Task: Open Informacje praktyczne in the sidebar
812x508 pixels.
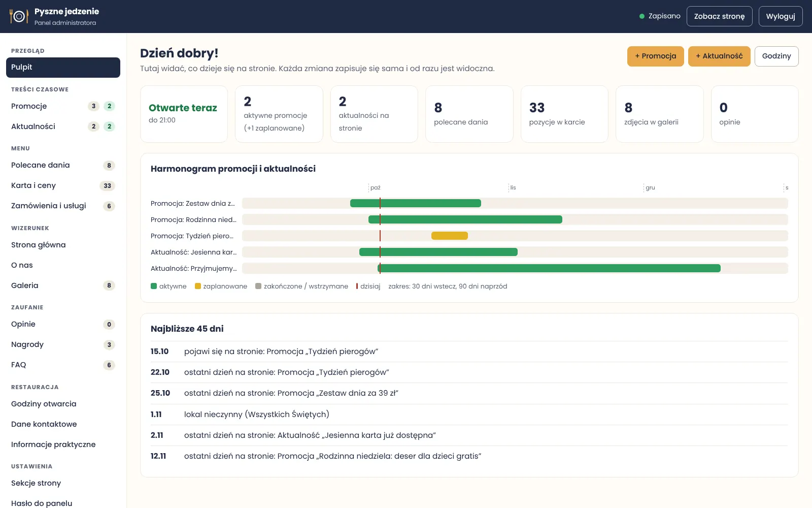Action: [63, 444]
